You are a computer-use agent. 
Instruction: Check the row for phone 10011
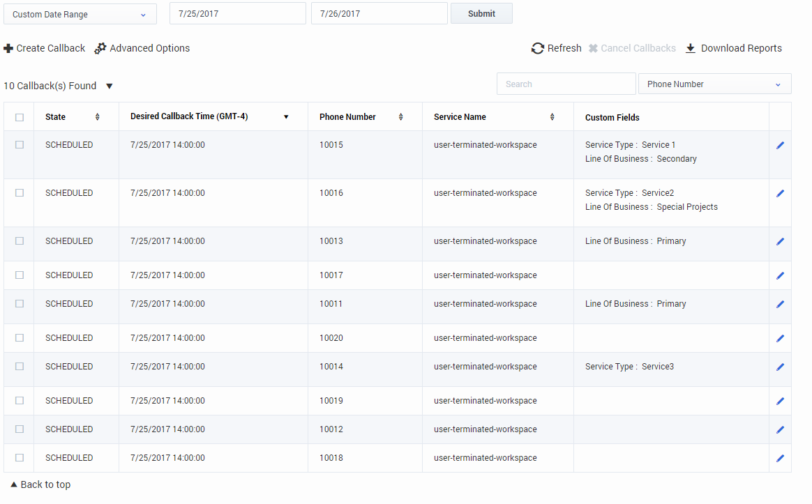pyautogui.click(x=20, y=304)
